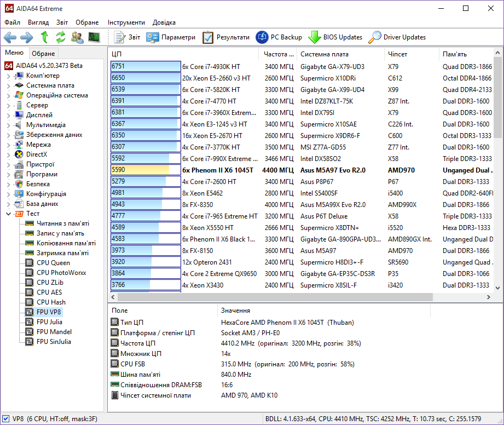The image size is (504, 425).
Task: Open the Довідка menu
Action: (164, 22)
